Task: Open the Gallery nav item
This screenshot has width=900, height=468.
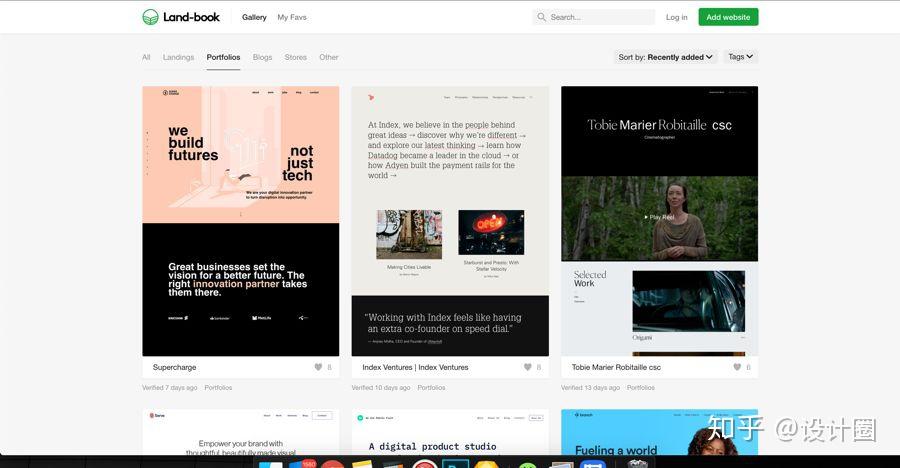Action: click(x=254, y=17)
